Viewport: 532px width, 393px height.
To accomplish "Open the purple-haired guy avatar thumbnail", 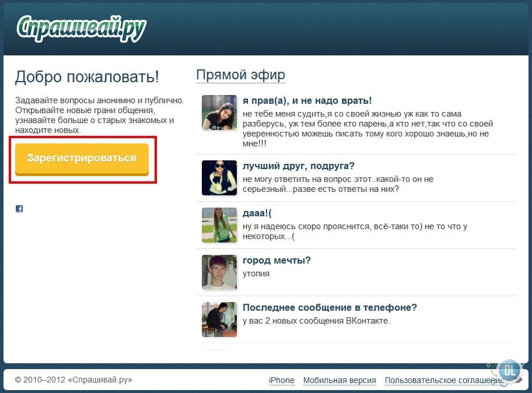I will (219, 272).
